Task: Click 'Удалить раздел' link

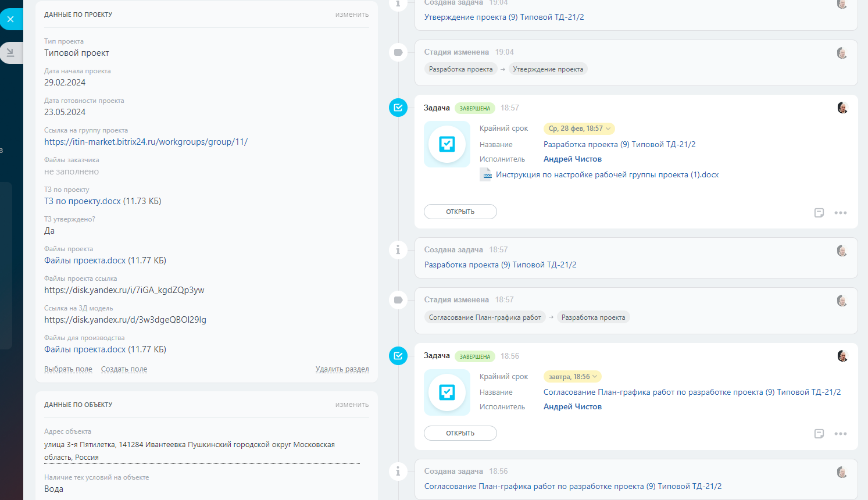Action: [x=342, y=369]
